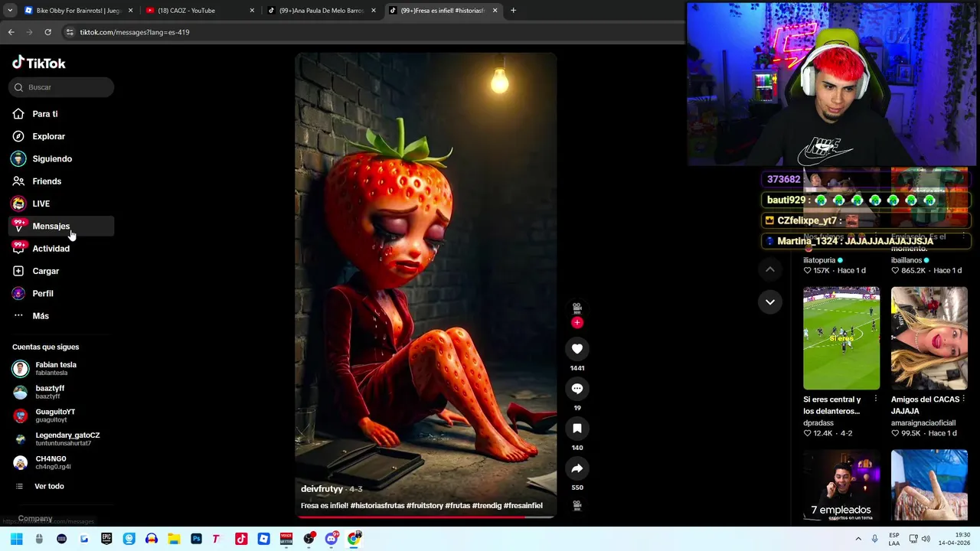
Task: Open Legendary_gatoCZ followed account
Action: coord(61,439)
